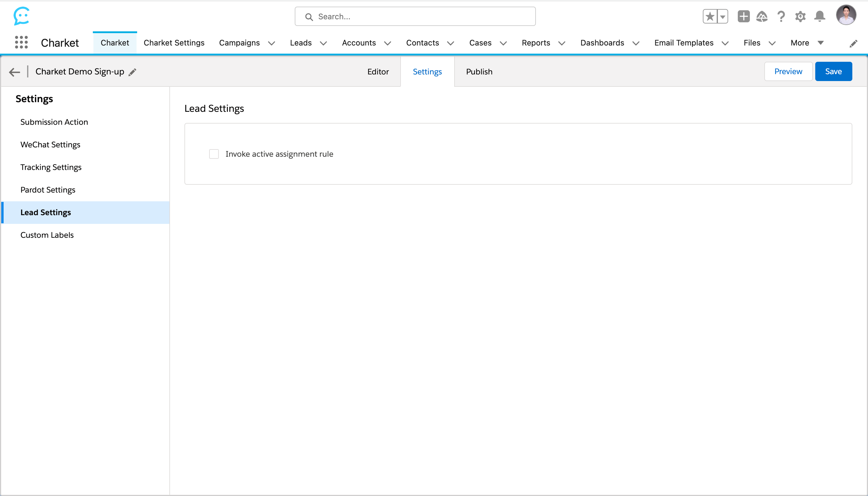Open the Help question mark icon
Viewport: 868px width, 496px height.
(x=781, y=16)
